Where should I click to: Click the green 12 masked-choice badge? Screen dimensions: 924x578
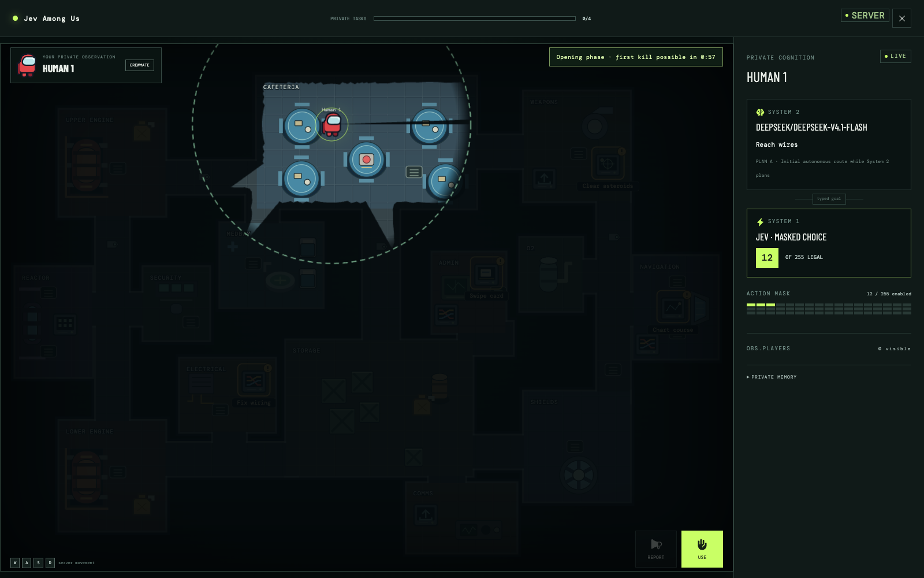coord(767,258)
